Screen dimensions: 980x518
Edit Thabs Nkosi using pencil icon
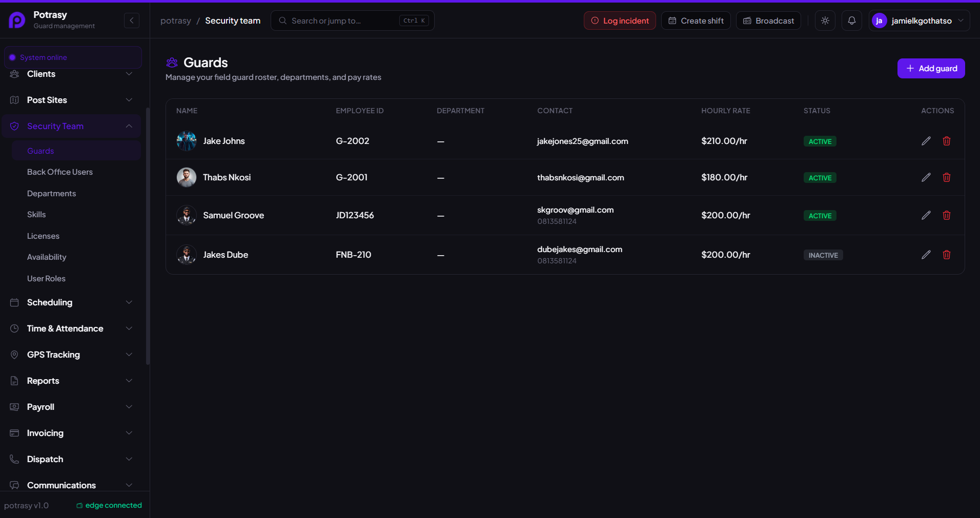pyautogui.click(x=926, y=177)
